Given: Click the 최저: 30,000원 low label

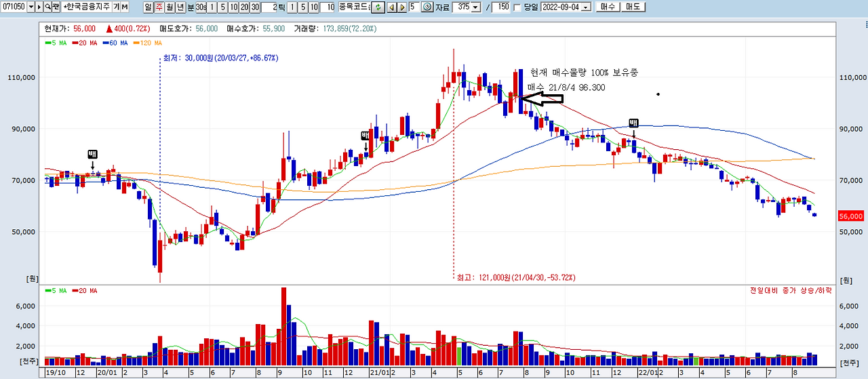Looking at the screenshot, I should (220, 58).
